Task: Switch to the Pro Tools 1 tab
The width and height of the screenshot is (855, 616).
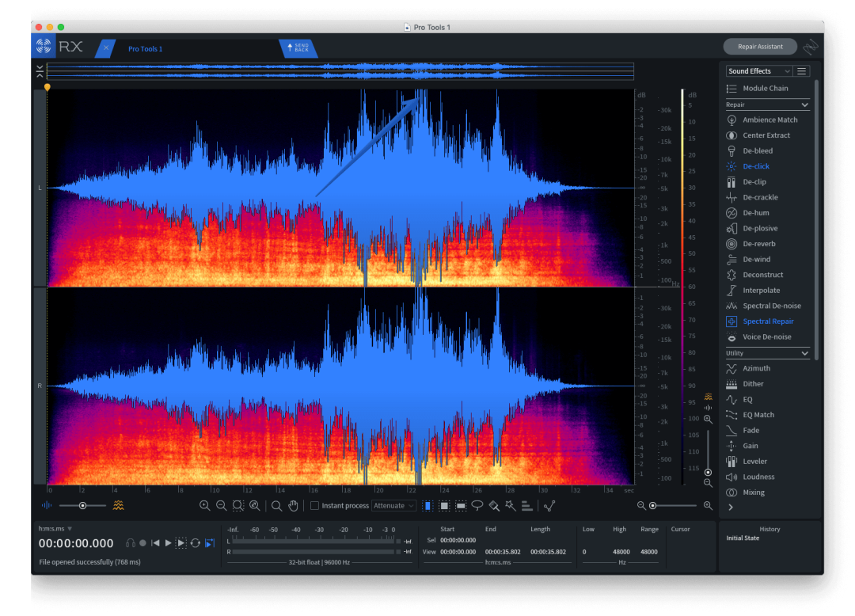Action: pyautogui.click(x=146, y=49)
